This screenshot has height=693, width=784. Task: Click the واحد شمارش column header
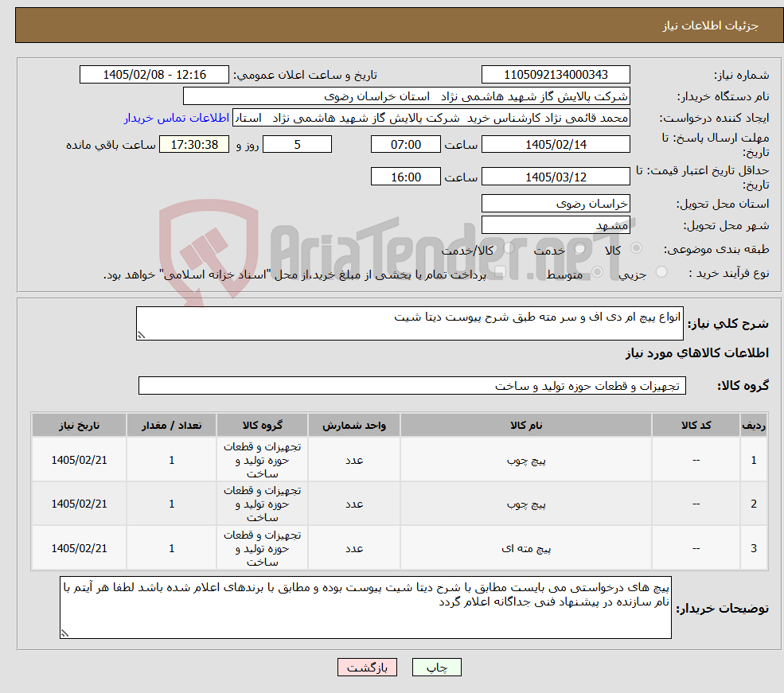(x=354, y=425)
